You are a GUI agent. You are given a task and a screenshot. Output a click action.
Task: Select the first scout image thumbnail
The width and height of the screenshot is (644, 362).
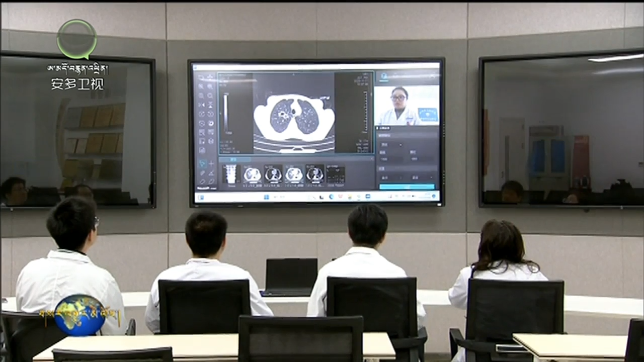(x=231, y=174)
